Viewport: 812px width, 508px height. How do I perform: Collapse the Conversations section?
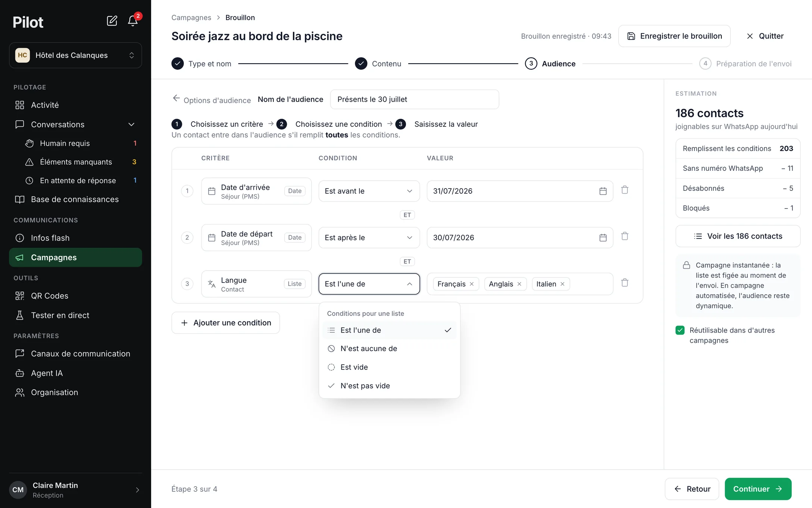131,125
